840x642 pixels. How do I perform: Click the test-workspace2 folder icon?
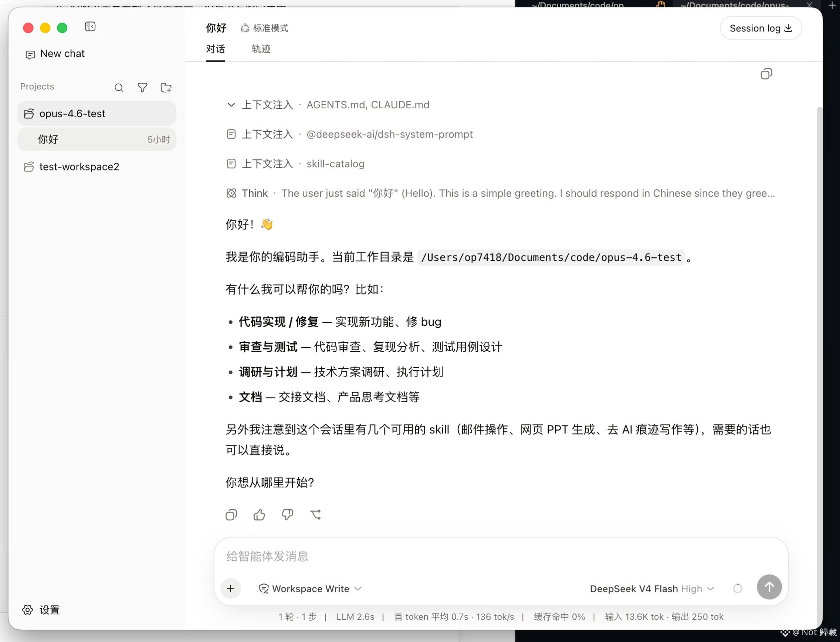(29, 167)
